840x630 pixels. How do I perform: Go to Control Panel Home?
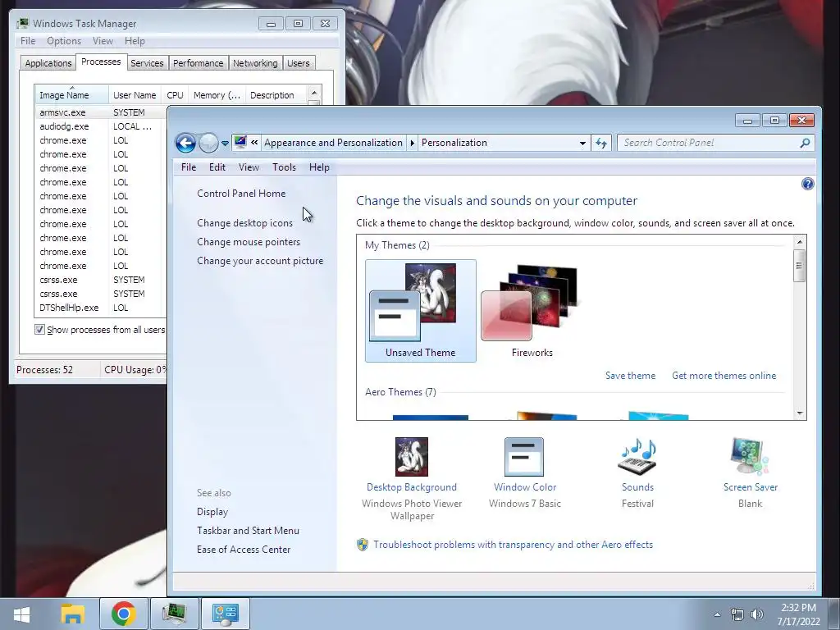tap(241, 194)
